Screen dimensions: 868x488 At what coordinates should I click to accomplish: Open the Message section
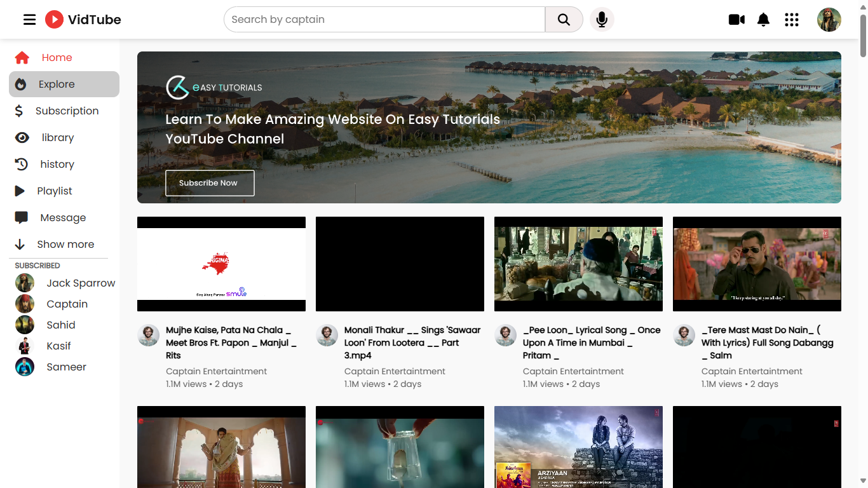62,217
